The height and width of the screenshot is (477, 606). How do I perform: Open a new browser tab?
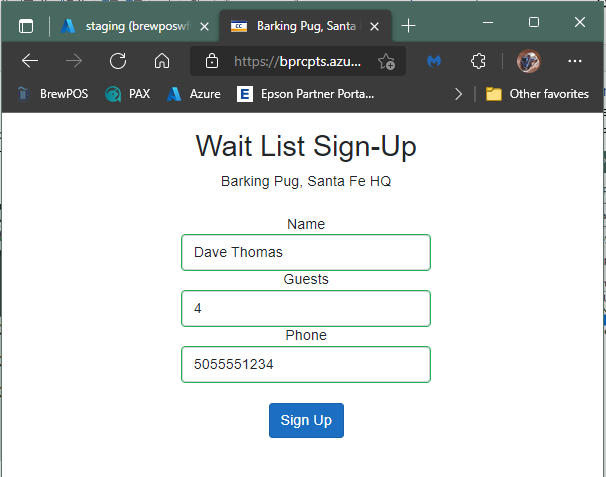[x=408, y=26]
